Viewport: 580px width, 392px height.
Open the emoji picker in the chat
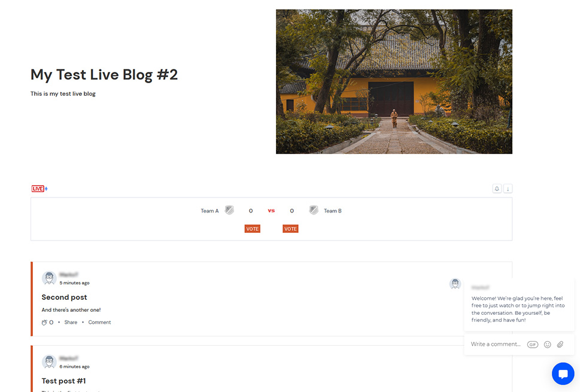(548, 344)
